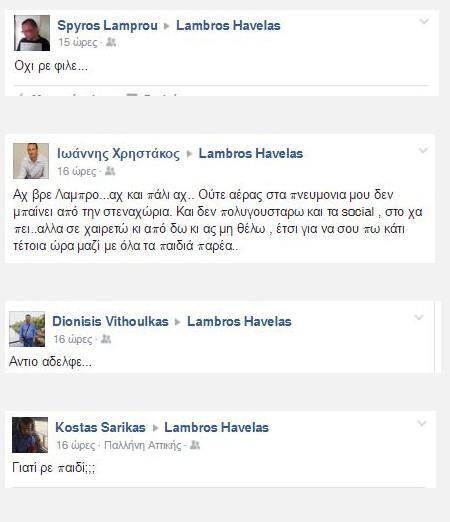450x522 pixels.
Task: Click 16 ώρες timestamp on Dionisis Vithoulkas post
Action: [73, 339]
